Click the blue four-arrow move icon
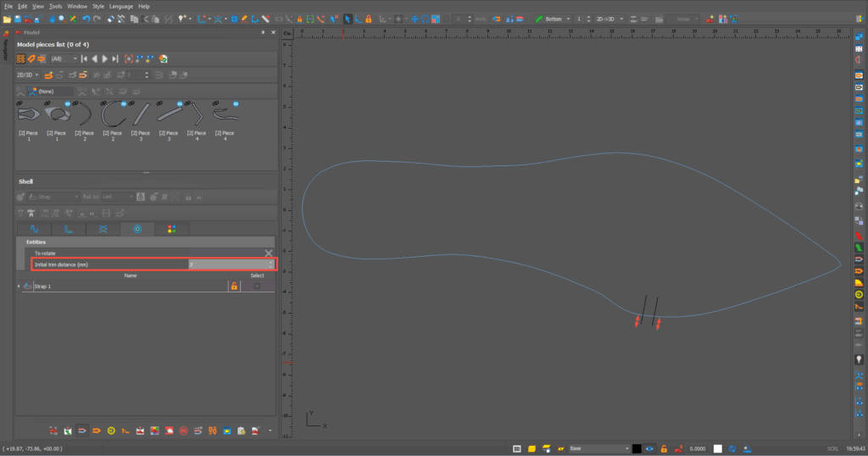The width and height of the screenshot is (868, 456). click(414, 19)
